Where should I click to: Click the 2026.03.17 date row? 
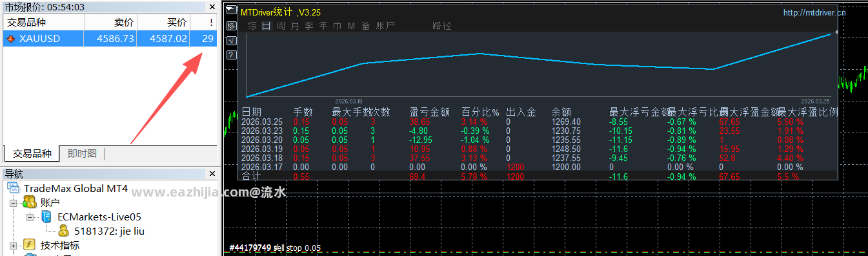[x=262, y=167]
